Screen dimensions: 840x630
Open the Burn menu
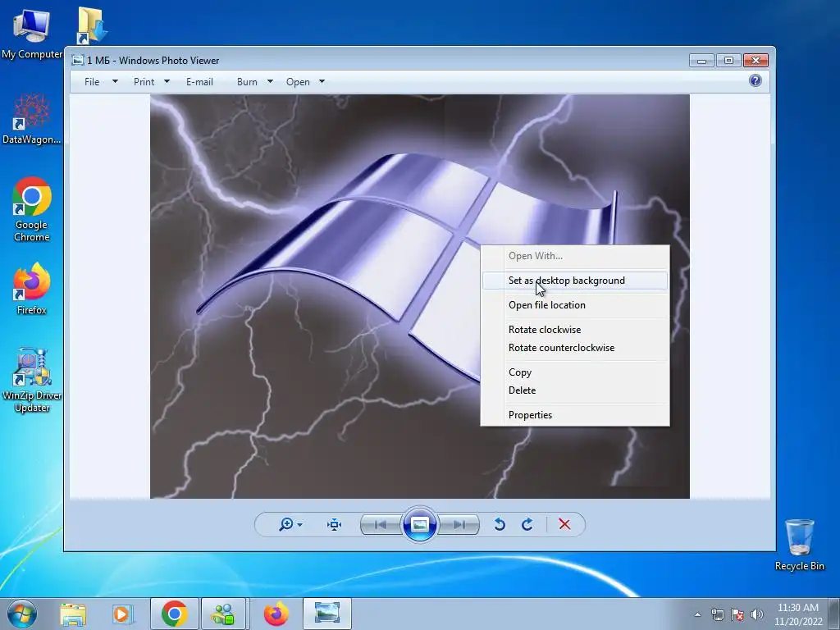point(247,81)
